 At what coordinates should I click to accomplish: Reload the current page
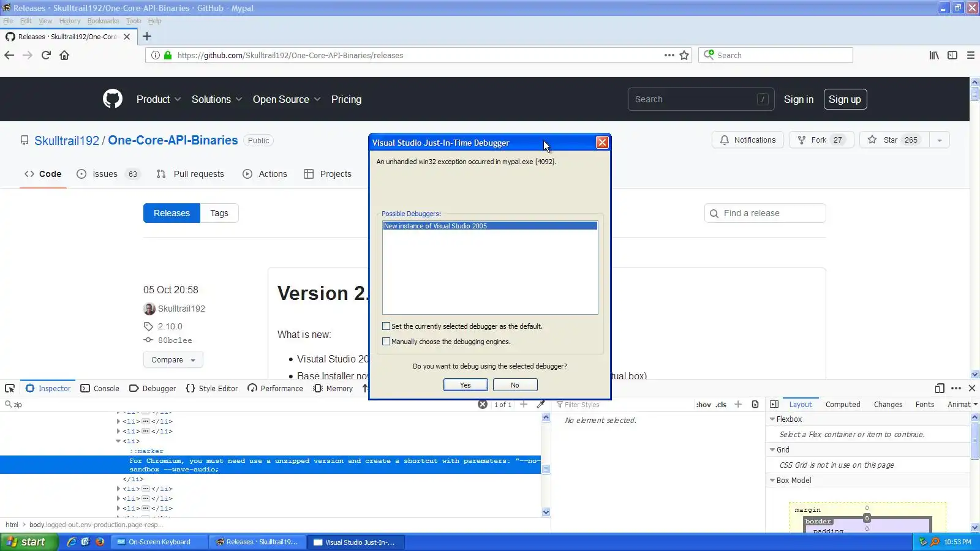46,55
